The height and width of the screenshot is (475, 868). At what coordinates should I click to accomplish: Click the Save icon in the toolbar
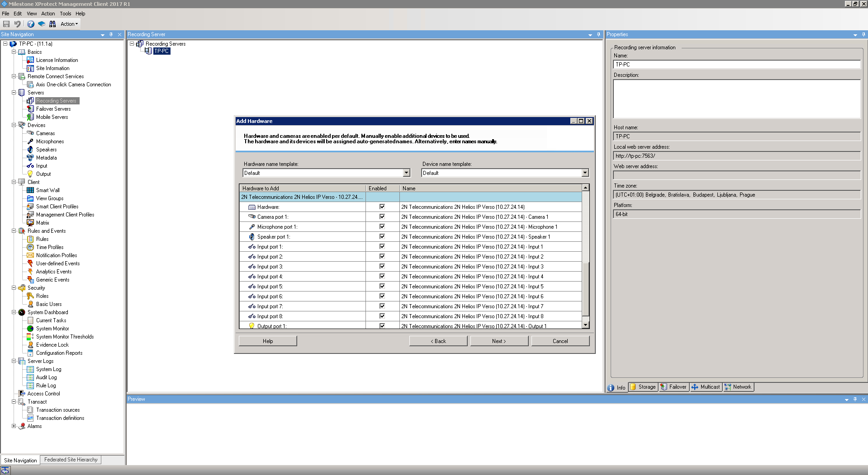[6, 24]
